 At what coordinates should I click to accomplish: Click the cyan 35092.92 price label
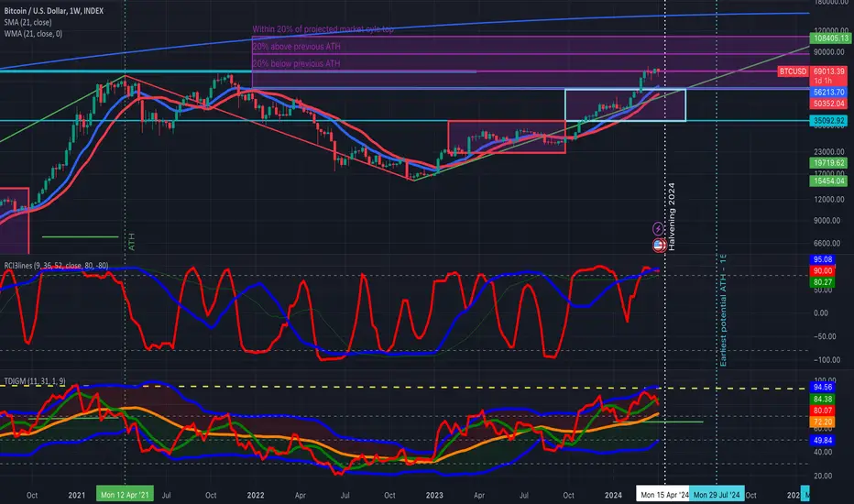pyautogui.click(x=829, y=120)
